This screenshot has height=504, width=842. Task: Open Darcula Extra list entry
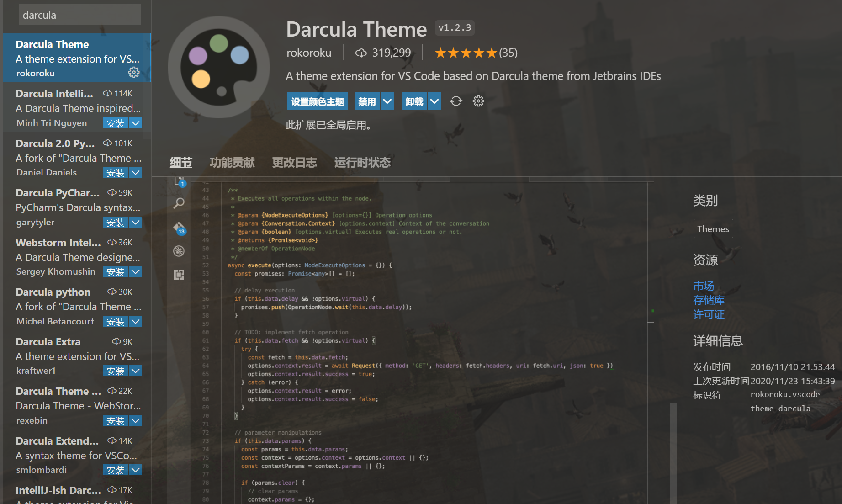77,356
